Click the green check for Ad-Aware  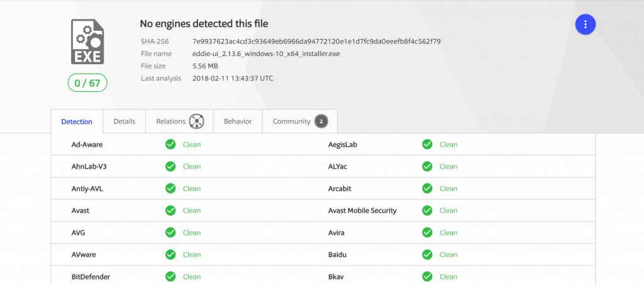coord(170,145)
